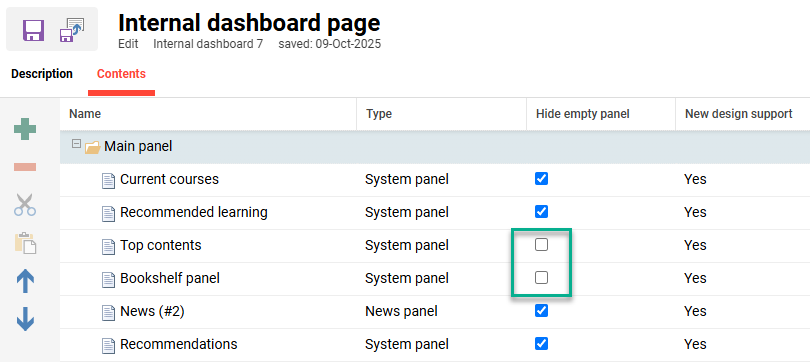Switch to the Description tab
810x362 pixels.
(x=42, y=74)
